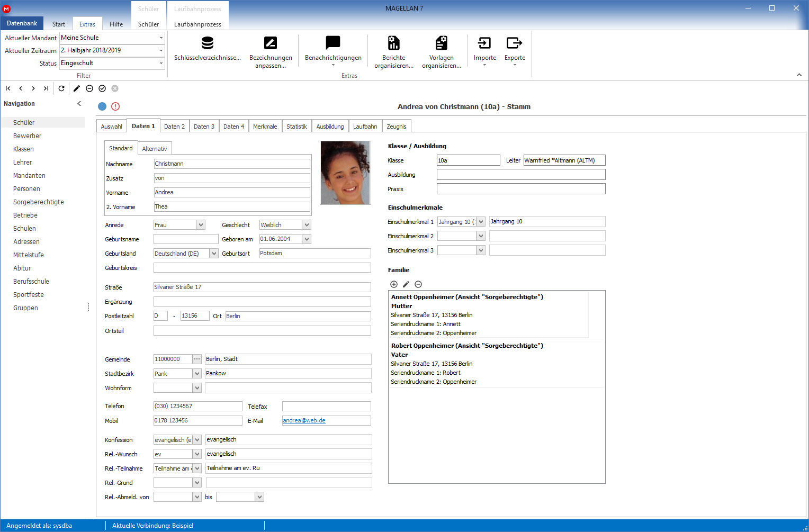Jump to the last record
This screenshot has width=809, height=532.
coord(46,88)
